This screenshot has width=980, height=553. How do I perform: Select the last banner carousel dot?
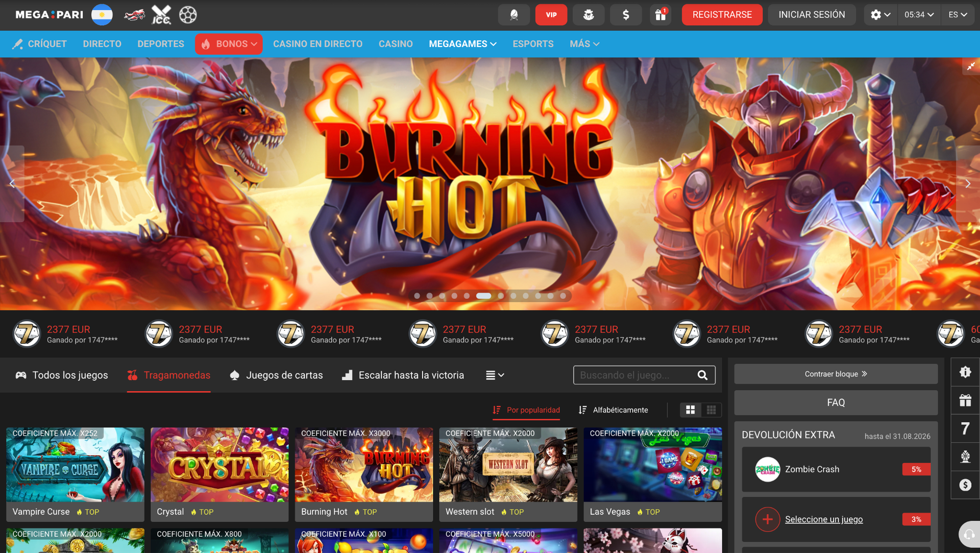click(x=563, y=296)
